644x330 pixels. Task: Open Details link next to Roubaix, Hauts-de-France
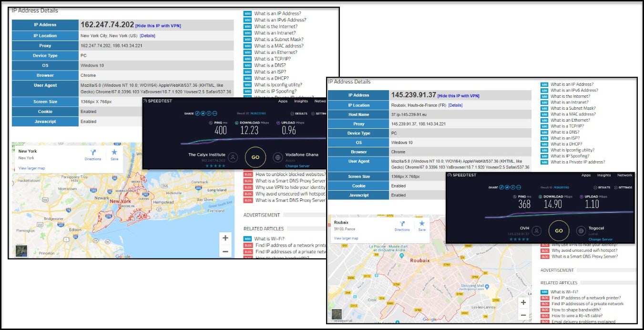coord(455,105)
